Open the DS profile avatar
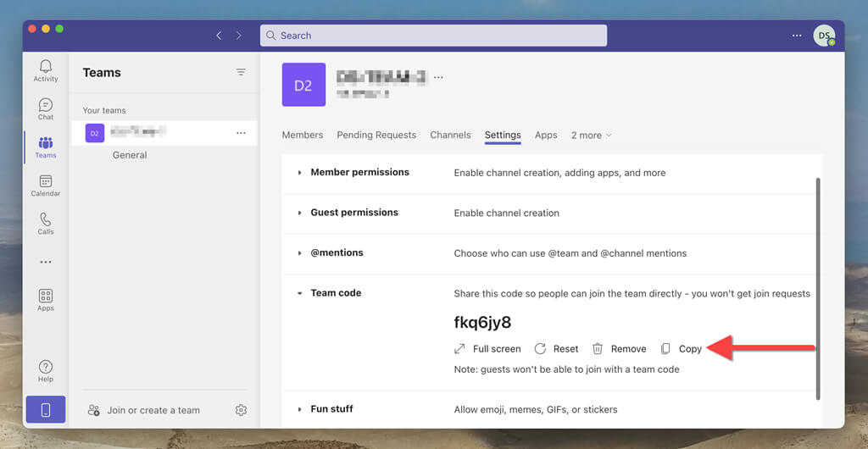This screenshot has width=868, height=449. (x=824, y=36)
